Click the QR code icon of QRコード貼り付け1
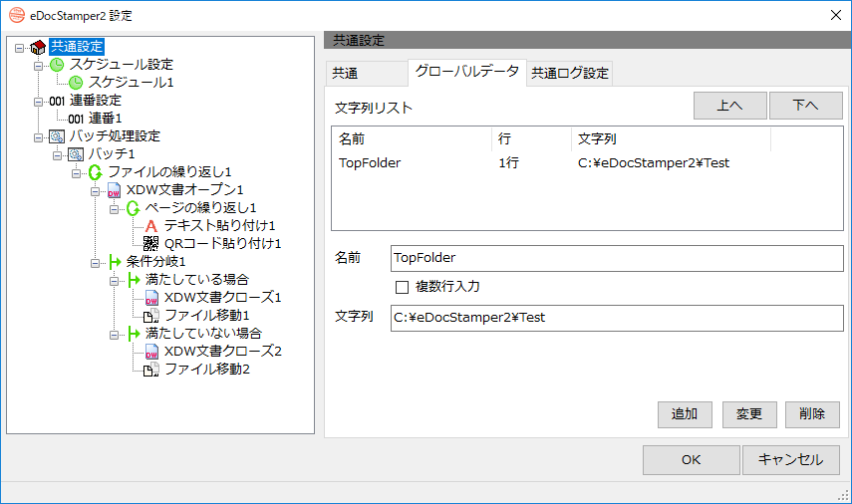The height and width of the screenshot is (504, 852). 151,244
